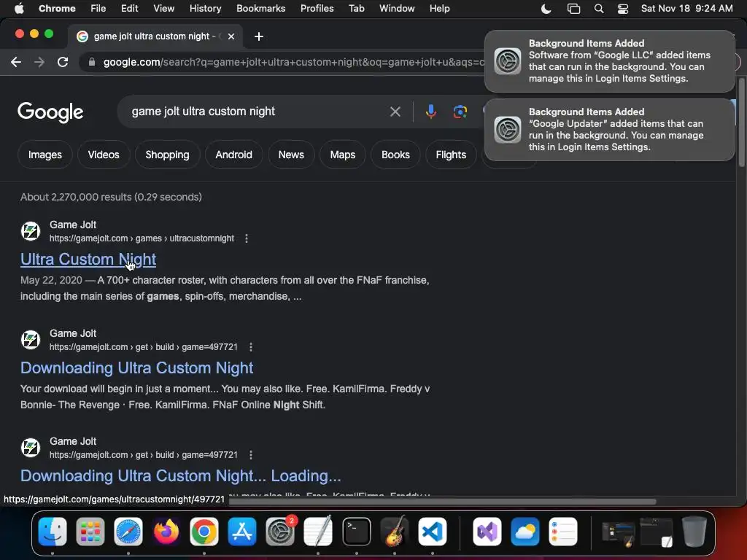Launch Visual Studio Code from the dock
The height and width of the screenshot is (560, 747).
pyautogui.click(x=432, y=532)
